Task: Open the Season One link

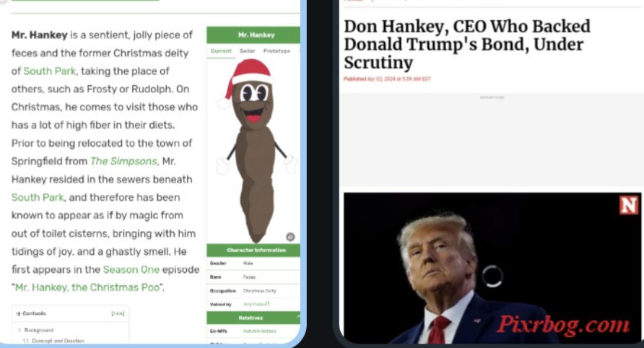Action: [131, 269]
